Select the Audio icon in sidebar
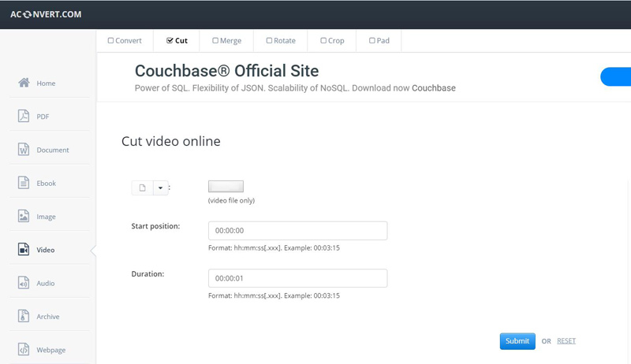Viewport: 631px width, 364px height. (x=24, y=283)
